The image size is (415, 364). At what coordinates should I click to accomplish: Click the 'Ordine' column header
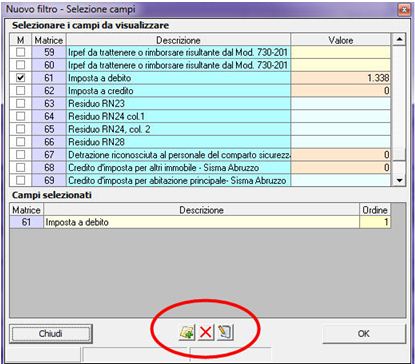[x=375, y=210]
